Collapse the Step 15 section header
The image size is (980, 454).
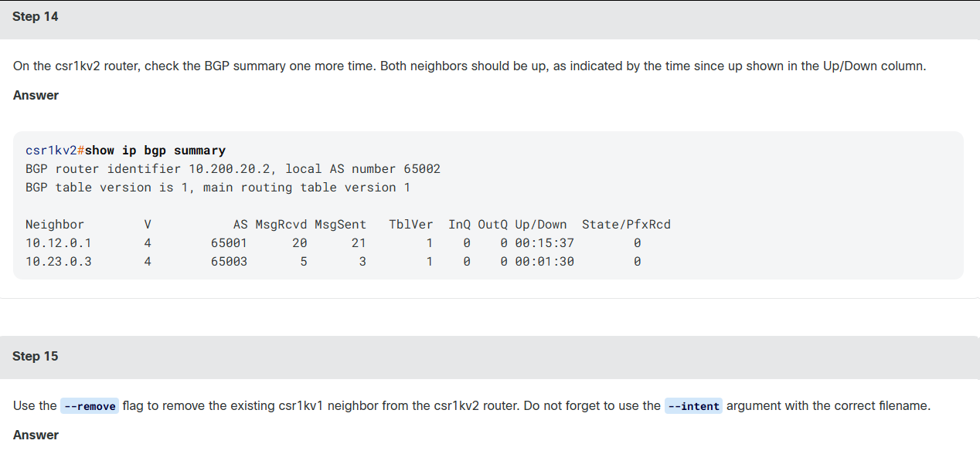(490, 357)
